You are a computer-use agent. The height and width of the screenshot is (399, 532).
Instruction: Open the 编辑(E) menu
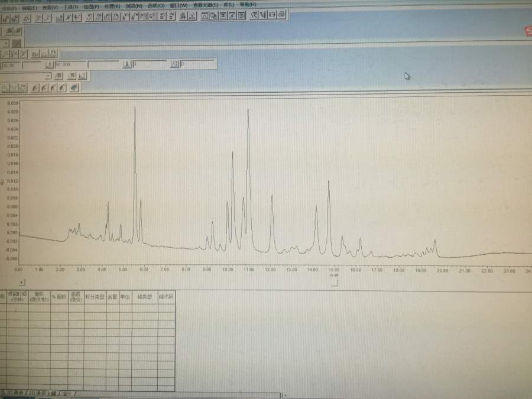tap(30, 8)
